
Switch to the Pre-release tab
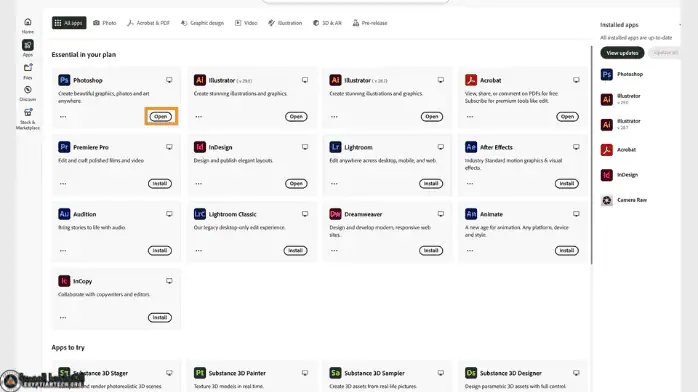tap(370, 23)
